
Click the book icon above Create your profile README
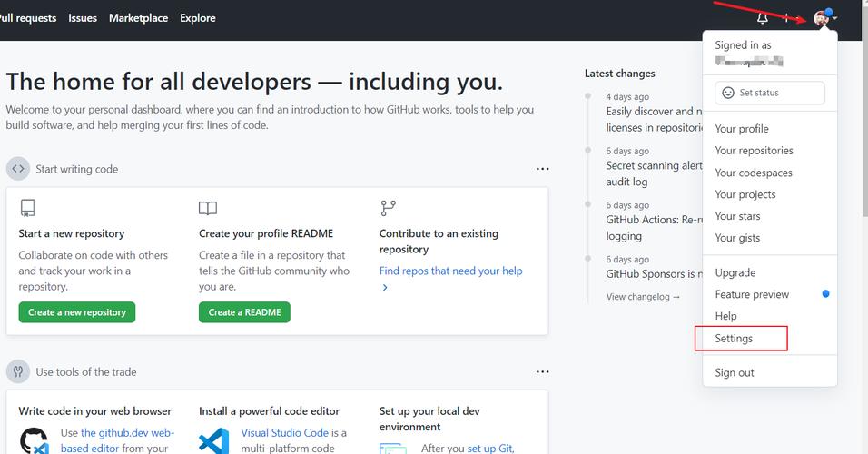(208, 208)
